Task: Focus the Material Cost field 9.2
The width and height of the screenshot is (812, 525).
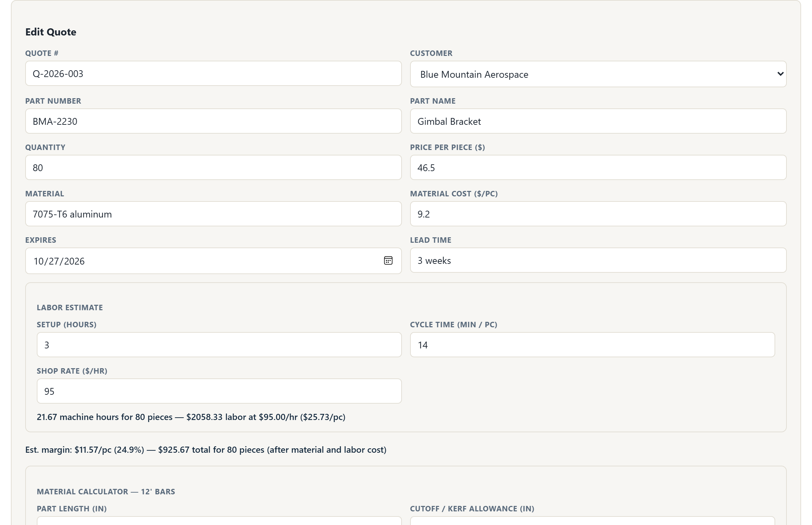Action: click(598, 214)
